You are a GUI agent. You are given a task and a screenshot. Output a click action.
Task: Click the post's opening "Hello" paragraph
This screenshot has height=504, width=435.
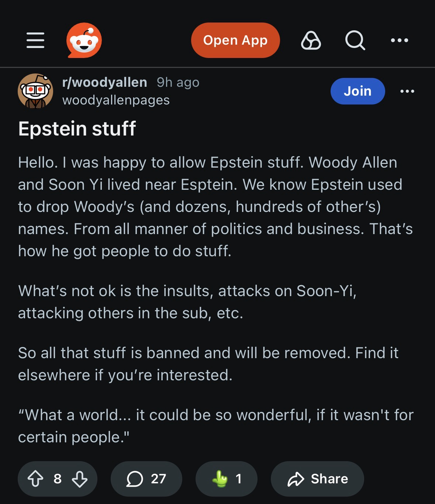tap(215, 207)
